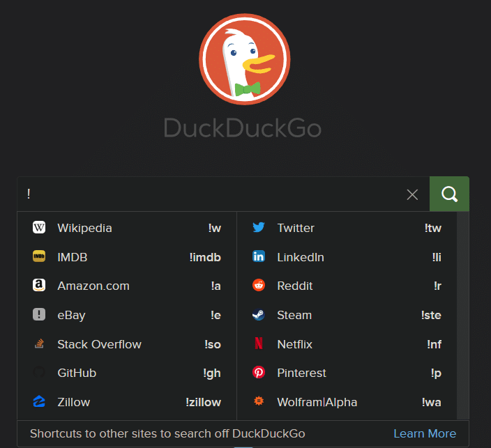
Task: Click the !li bang code
Action: (437, 257)
